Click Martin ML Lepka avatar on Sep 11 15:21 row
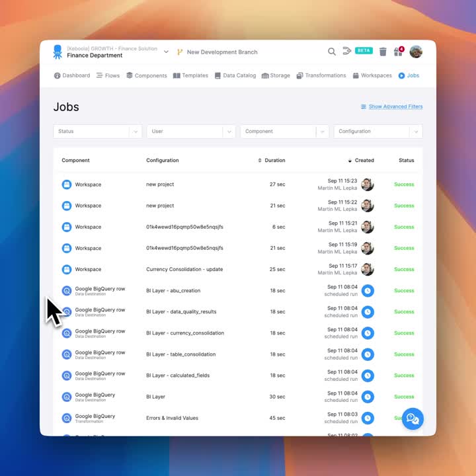This screenshot has width=476, height=476. click(x=368, y=227)
